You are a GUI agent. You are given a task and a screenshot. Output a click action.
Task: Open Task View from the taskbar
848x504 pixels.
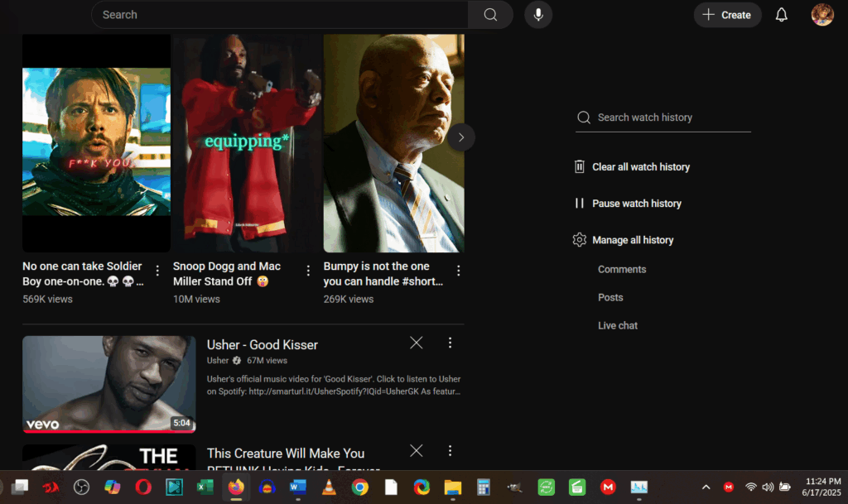click(20, 487)
